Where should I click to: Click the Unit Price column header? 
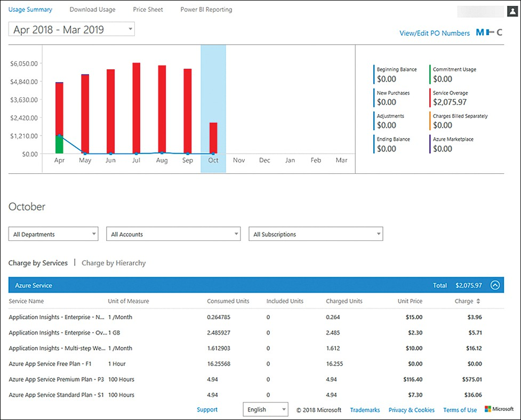tap(410, 301)
